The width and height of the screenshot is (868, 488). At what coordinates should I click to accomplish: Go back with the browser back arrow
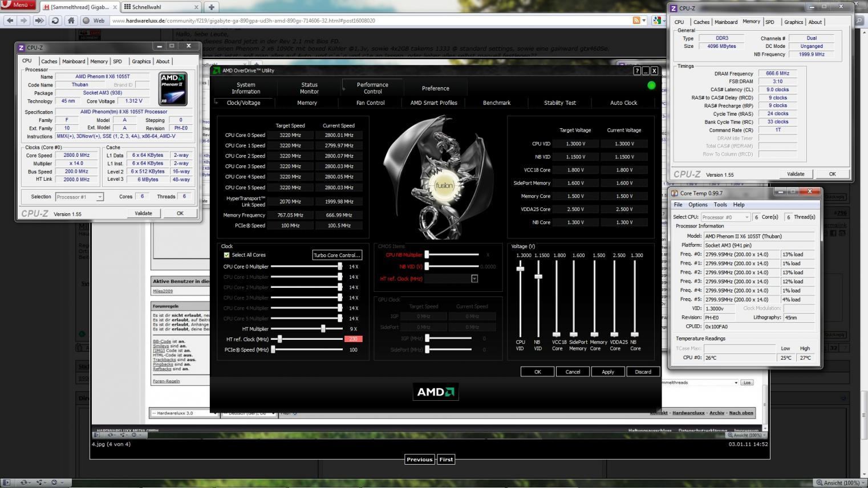(x=10, y=21)
